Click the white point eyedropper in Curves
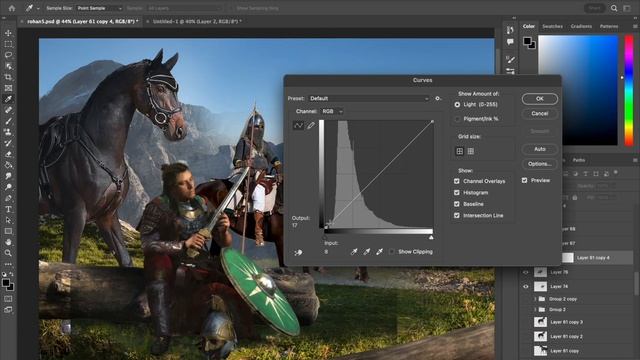Screen dimensions: 640x360 pos(380,252)
